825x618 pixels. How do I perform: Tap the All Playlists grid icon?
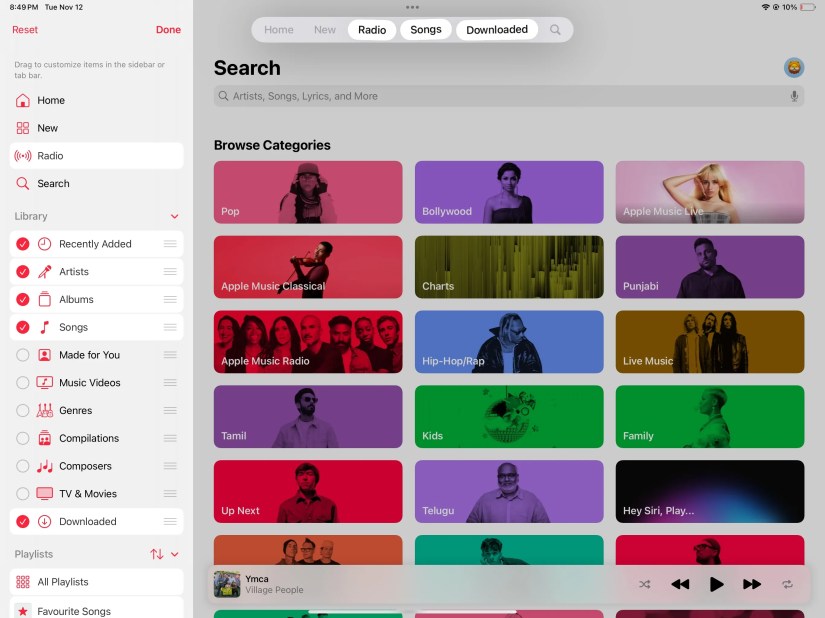[x=23, y=582]
